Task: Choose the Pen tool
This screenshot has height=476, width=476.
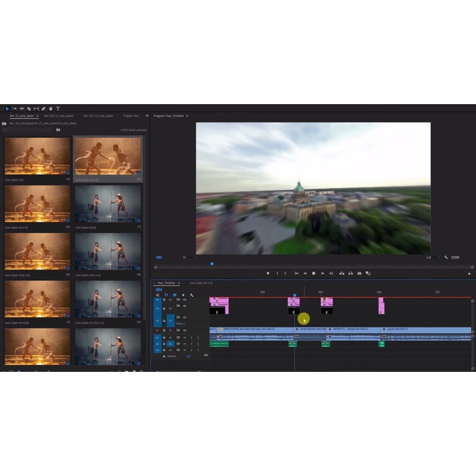Action: pyautogui.click(x=43, y=109)
